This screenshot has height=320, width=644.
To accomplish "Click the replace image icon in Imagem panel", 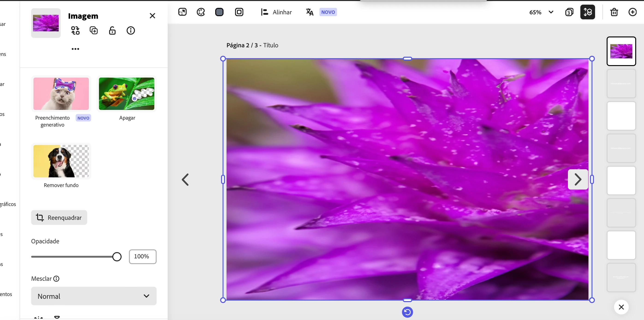I will click(x=75, y=30).
